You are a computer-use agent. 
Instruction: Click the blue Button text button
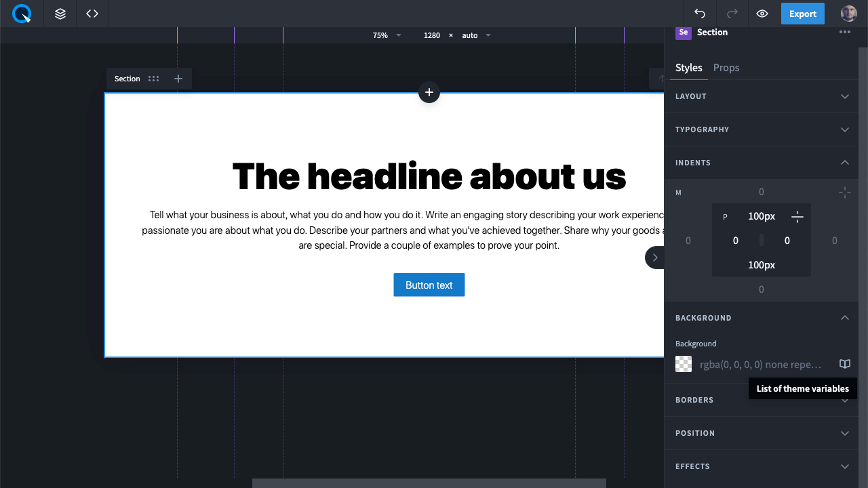click(x=429, y=285)
